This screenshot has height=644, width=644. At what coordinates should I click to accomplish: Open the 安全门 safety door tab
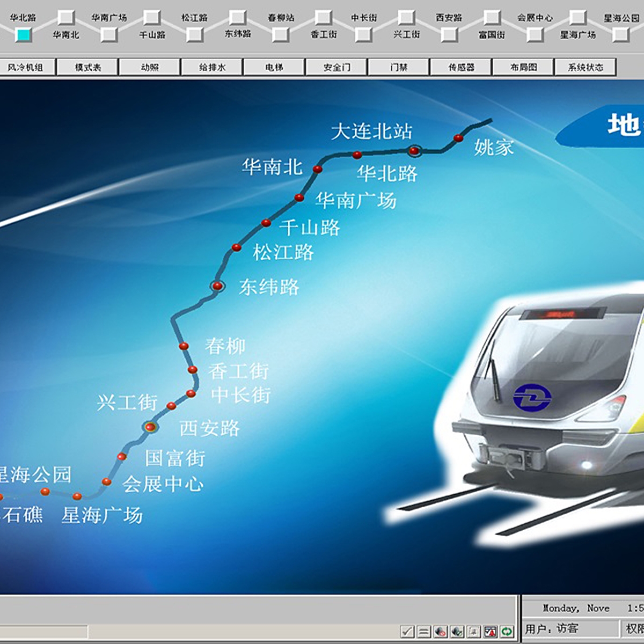(336, 67)
